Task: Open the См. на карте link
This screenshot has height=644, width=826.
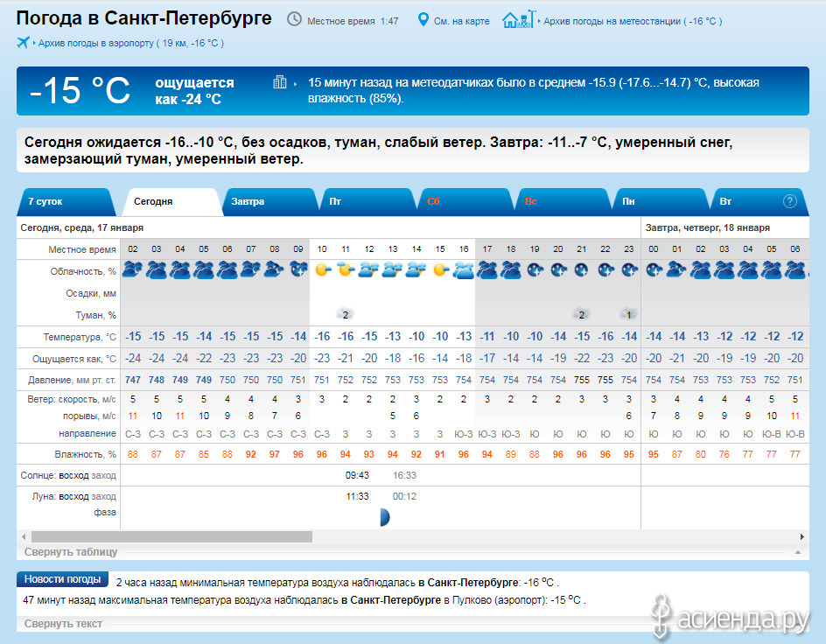Action: point(461,21)
